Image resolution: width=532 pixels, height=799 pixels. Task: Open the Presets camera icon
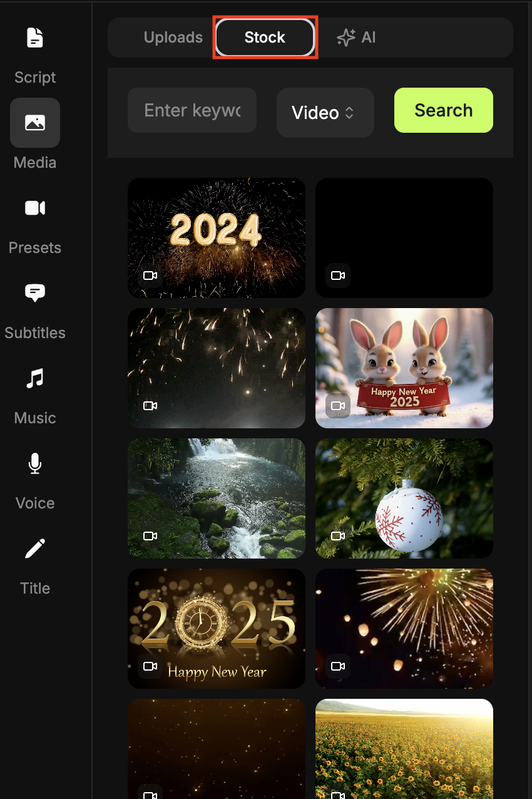(x=35, y=208)
